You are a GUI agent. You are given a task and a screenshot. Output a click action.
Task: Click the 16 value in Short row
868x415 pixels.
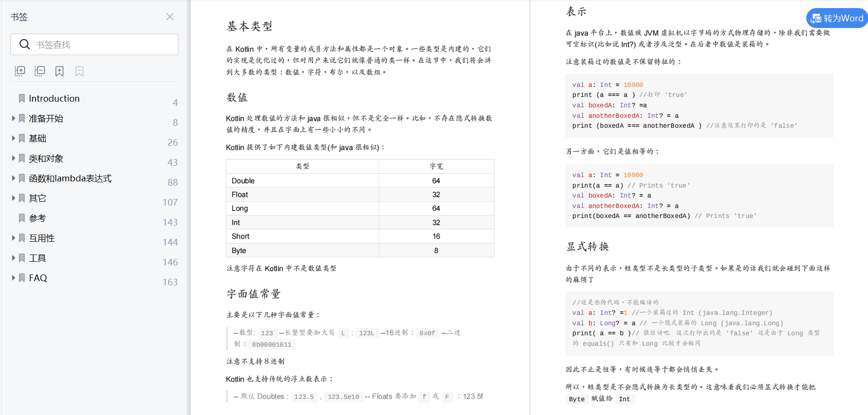[x=436, y=236]
